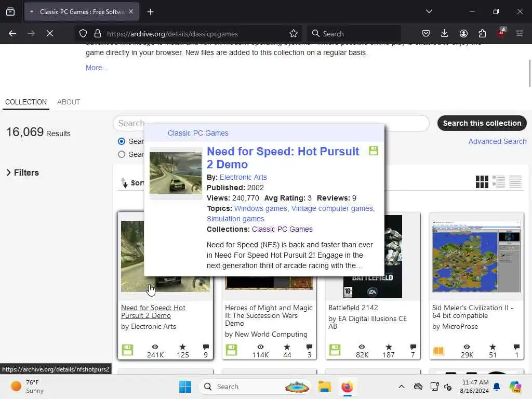Open Need for Speed Hot Pursuit 2 Demo popup title
532x399 pixels.
tap(283, 158)
